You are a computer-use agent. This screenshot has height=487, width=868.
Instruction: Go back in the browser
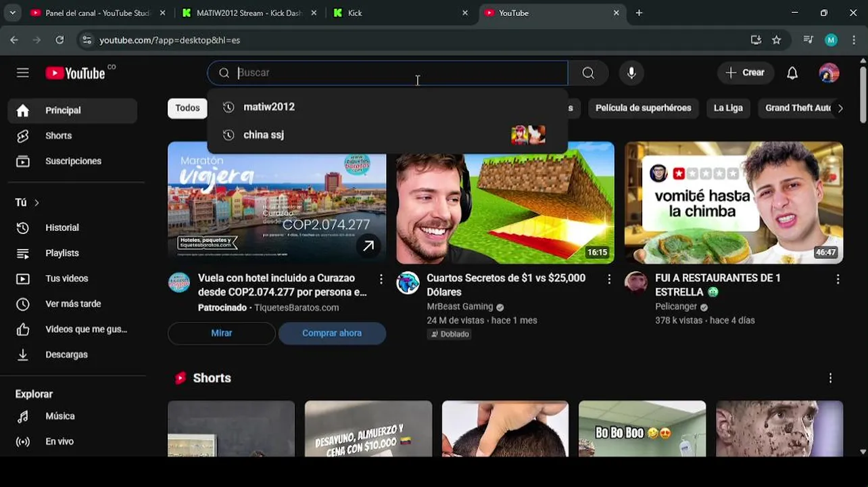click(x=14, y=41)
